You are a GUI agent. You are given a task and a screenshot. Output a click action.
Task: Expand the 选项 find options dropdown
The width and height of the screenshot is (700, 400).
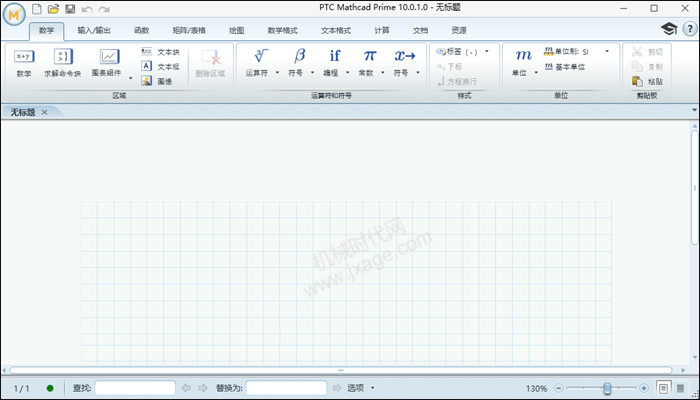[373, 388]
